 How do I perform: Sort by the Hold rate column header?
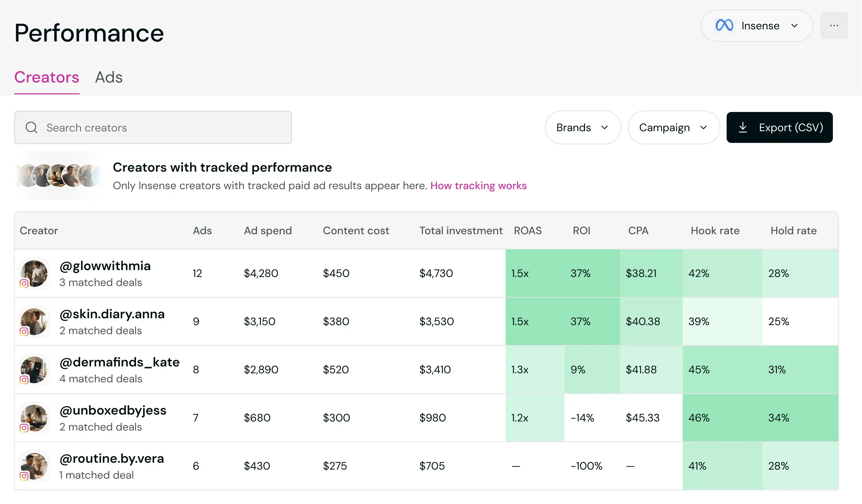[x=793, y=231]
